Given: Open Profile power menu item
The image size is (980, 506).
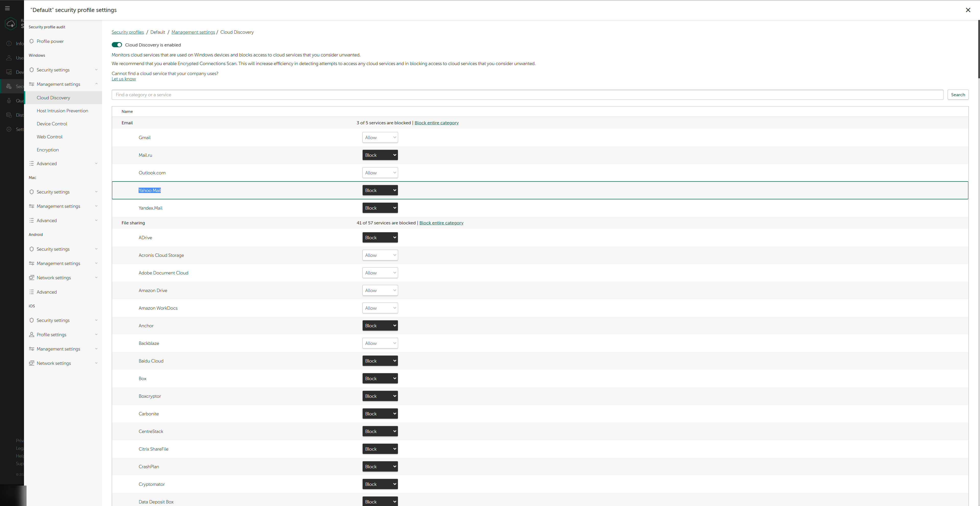Looking at the screenshot, I should pyautogui.click(x=63, y=41).
